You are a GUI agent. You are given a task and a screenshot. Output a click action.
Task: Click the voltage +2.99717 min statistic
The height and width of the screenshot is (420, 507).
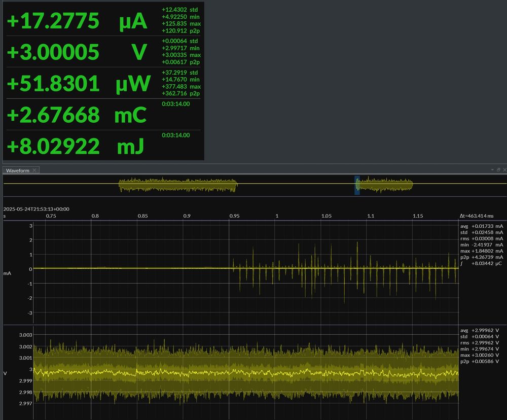(x=181, y=48)
